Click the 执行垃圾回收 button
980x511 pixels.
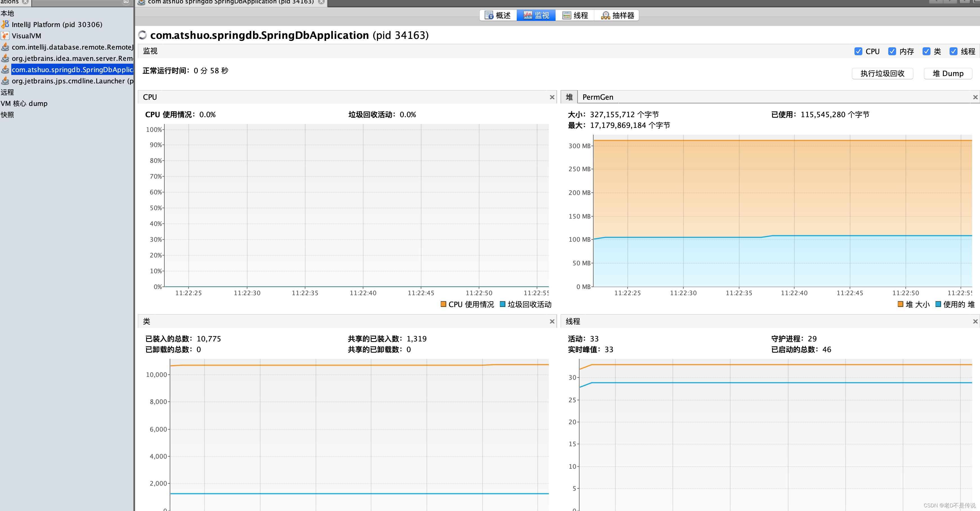point(883,74)
